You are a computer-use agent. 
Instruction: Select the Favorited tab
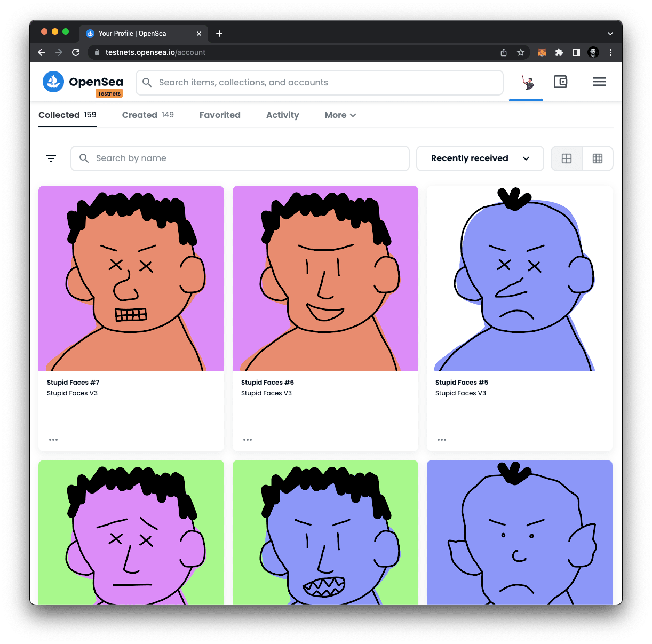click(220, 115)
